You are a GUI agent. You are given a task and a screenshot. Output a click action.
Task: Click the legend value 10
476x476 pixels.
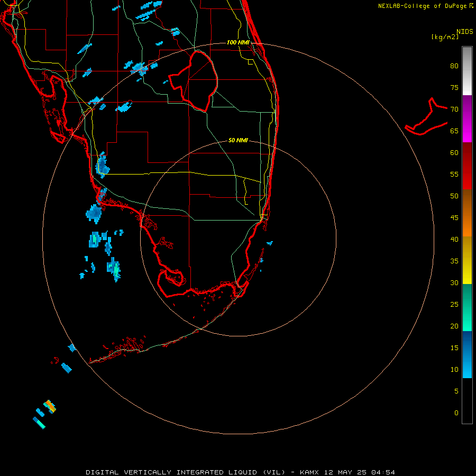(x=454, y=370)
